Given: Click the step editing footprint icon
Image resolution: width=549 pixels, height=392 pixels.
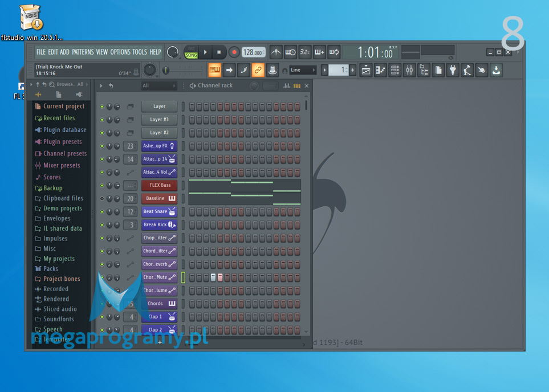Looking at the screenshot, I should coord(243,70).
